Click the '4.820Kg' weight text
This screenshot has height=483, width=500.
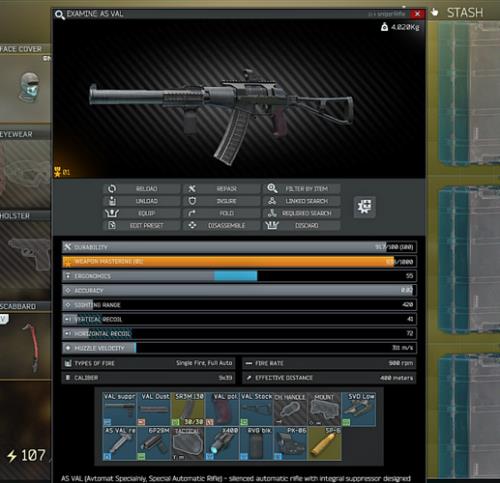(x=405, y=27)
